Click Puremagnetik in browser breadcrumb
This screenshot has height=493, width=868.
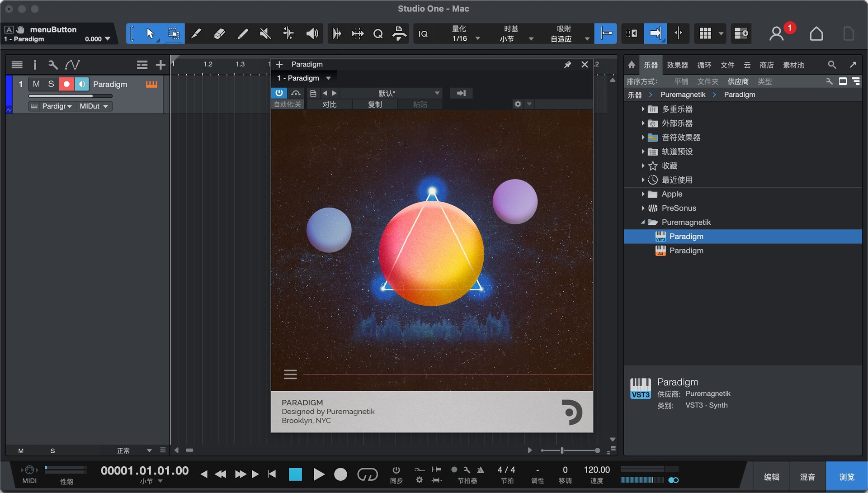tap(683, 95)
